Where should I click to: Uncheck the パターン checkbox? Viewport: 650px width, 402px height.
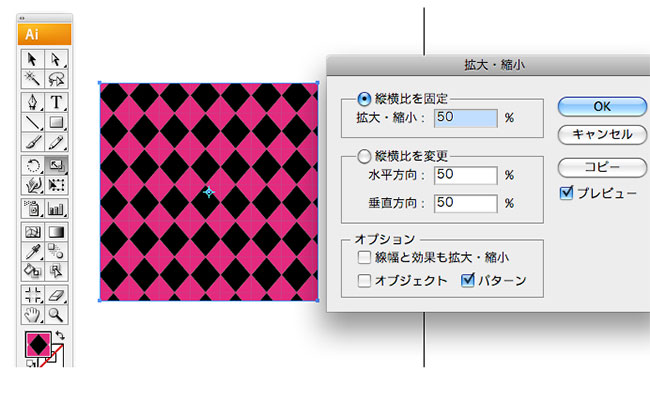tap(468, 281)
